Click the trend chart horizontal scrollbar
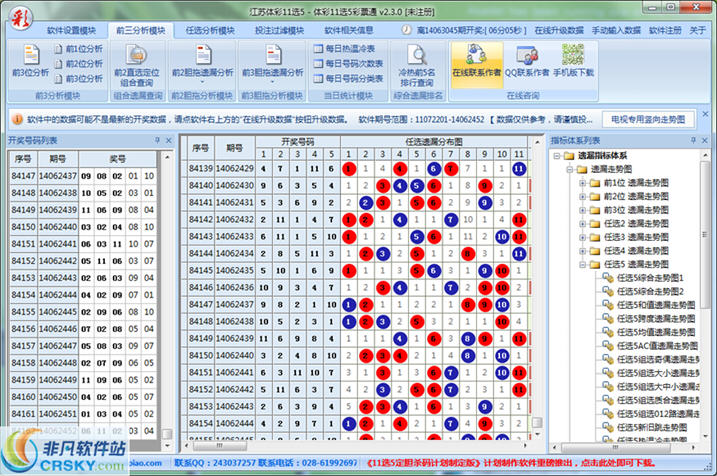 point(355,445)
